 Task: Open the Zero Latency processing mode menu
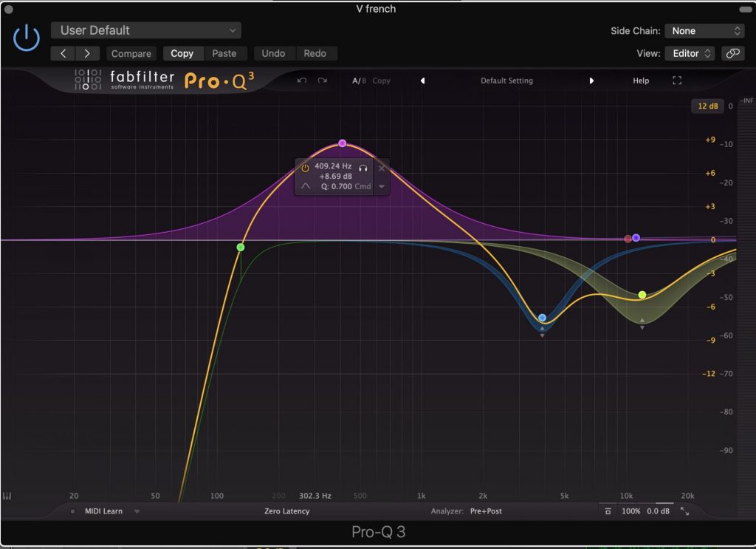287,511
